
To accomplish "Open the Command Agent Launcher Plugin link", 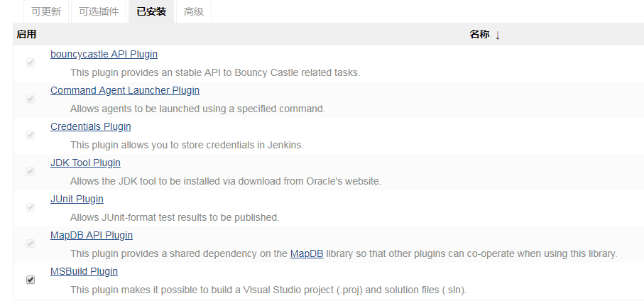I will pos(125,90).
